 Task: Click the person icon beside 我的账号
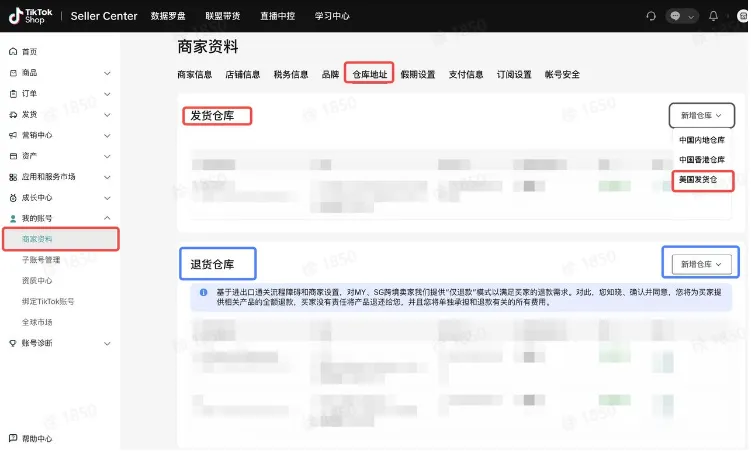[13, 218]
